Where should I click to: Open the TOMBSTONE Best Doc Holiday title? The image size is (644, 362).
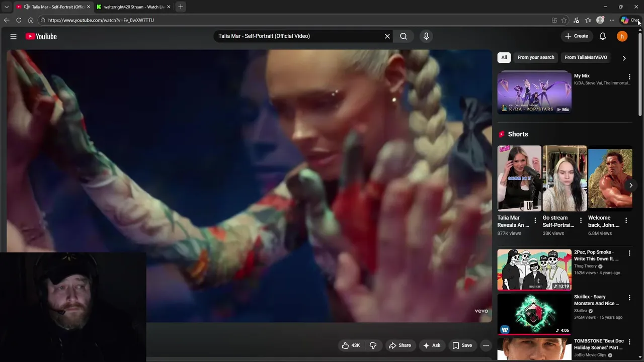click(598, 344)
